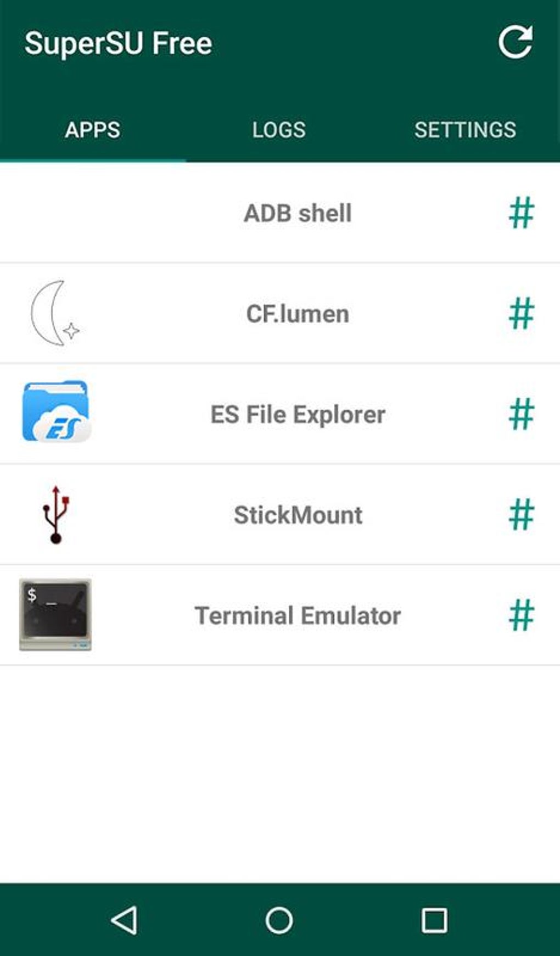Open the Terminal Emulator list entry
560x956 pixels.
(x=298, y=616)
